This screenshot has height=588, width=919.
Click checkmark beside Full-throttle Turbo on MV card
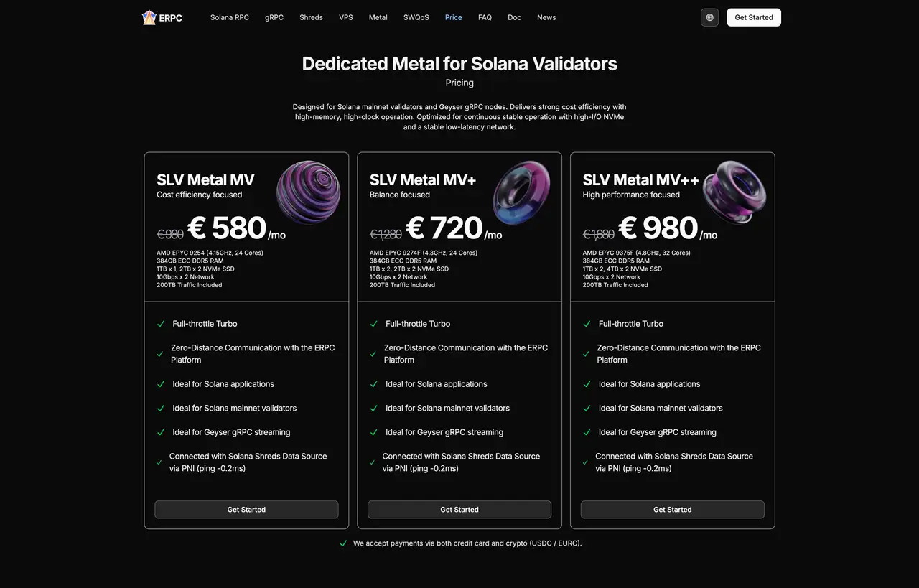(x=160, y=324)
